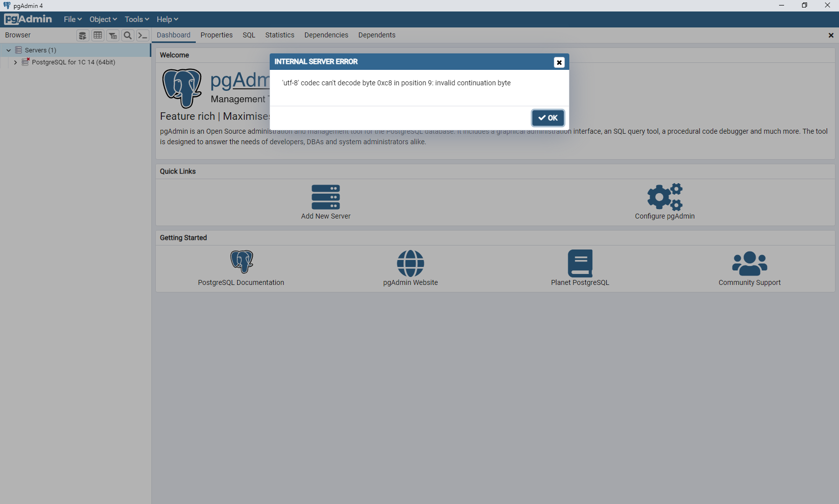The width and height of the screenshot is (839, 504).
Task: Switch to the Statistics tab
Action: [280, 35]
